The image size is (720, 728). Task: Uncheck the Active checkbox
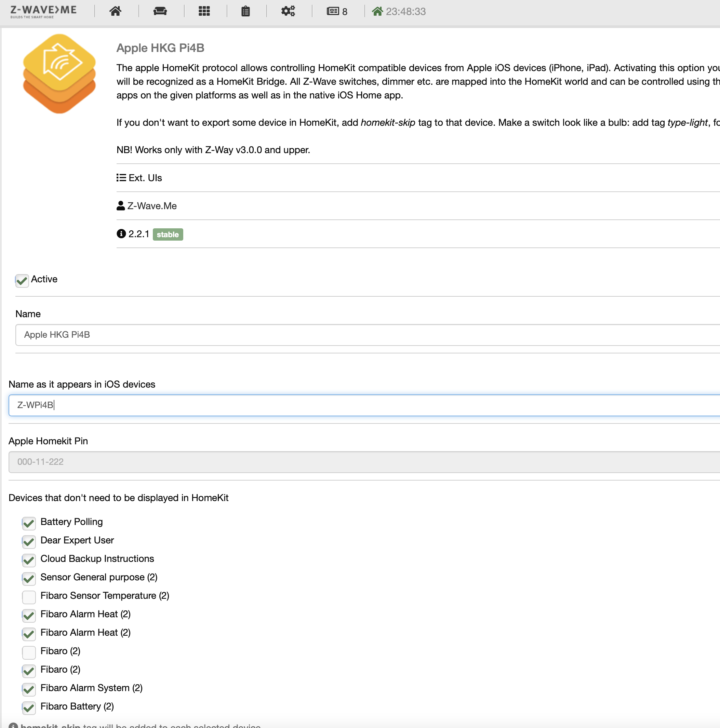point(22,281)
